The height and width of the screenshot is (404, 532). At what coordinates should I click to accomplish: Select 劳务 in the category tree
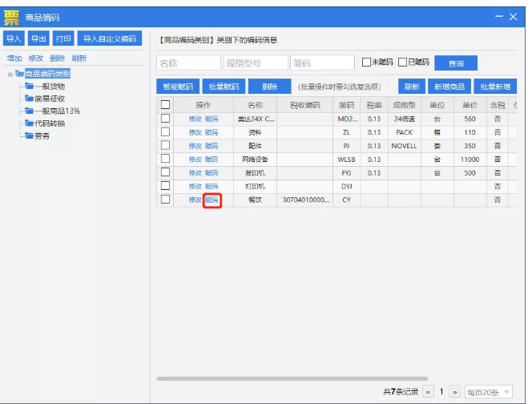(x=42, y=136)
